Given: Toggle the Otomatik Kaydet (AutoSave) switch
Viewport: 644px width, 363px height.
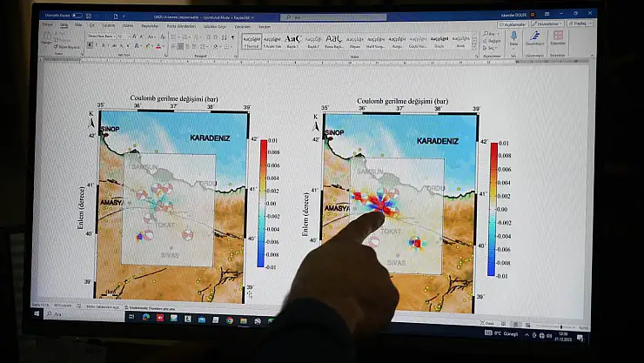Looking at the screenshot, I should click(76, 15).
